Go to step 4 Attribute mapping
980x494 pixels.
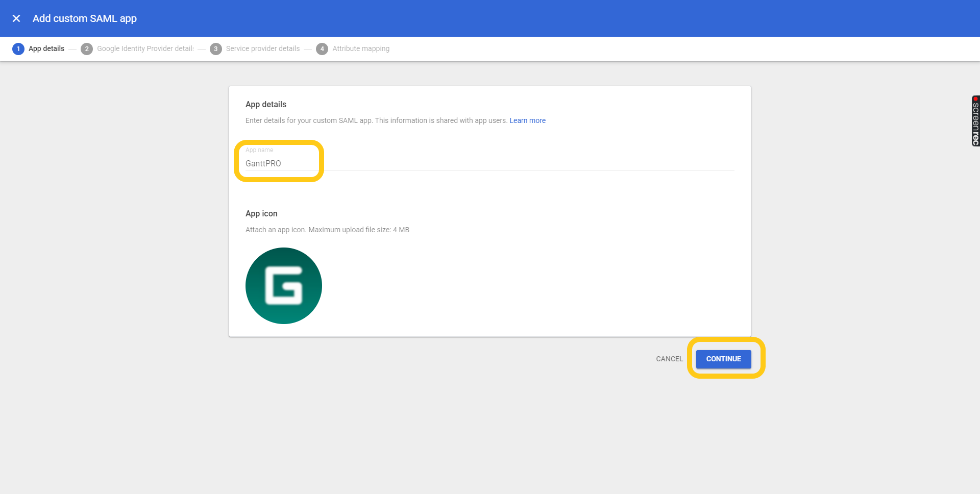353,48
